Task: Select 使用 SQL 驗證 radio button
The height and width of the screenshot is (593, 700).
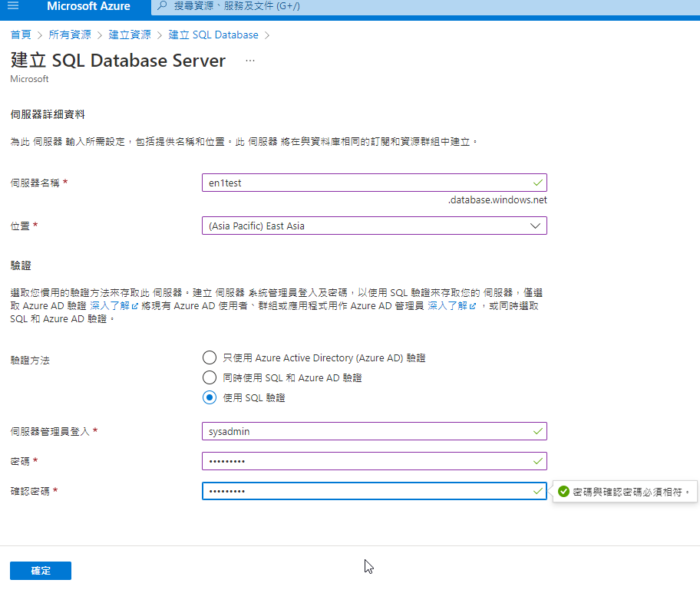Action: (x=210, y=397)
